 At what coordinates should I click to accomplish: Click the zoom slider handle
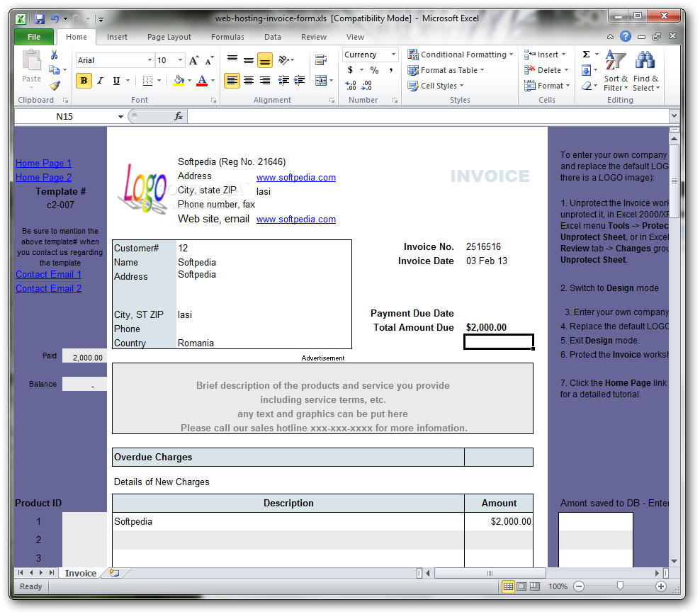point(620,586)
